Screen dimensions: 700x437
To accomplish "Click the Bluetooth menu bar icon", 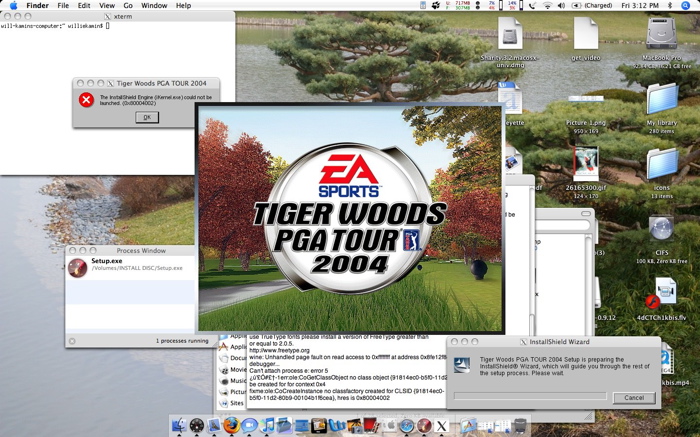I will (x=670, y=5).
